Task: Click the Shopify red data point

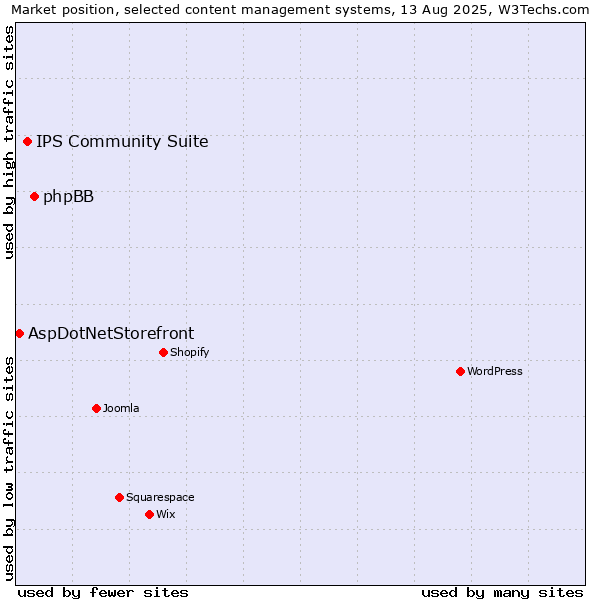Action: coord(163,352)
